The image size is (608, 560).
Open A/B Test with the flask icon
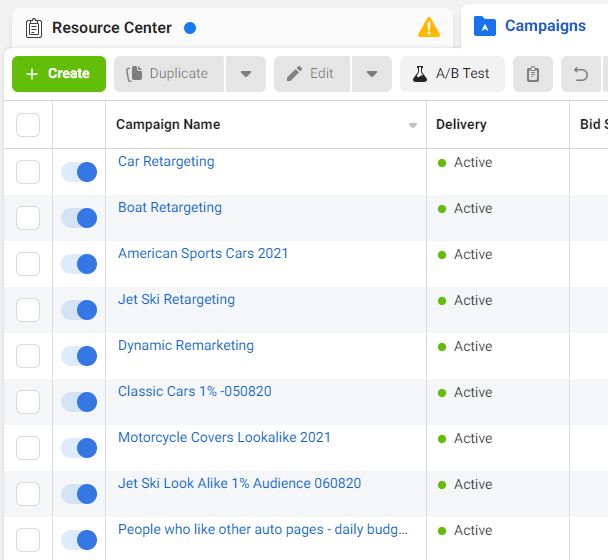452,74
